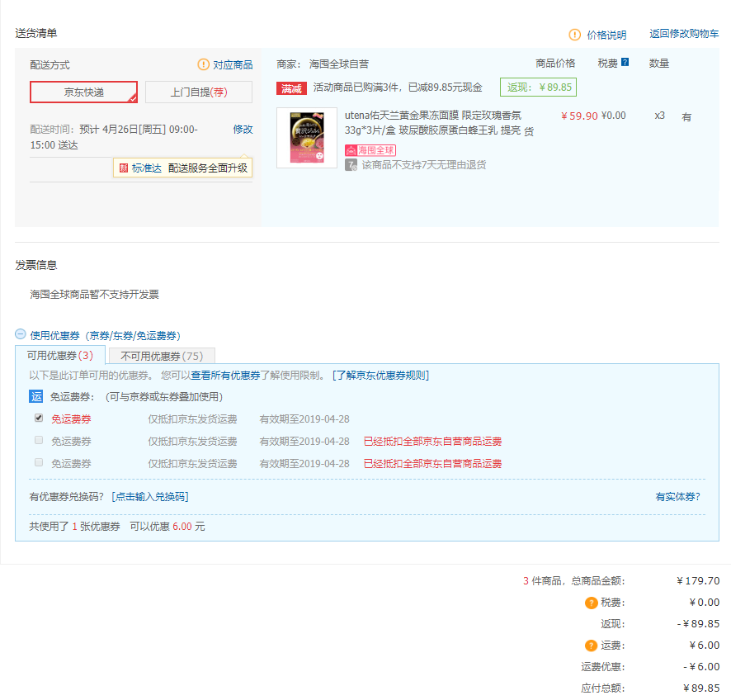Click the blue 运 shipping coupon icon
Screen dimensions: 731x700
click(x=36, y=396)
